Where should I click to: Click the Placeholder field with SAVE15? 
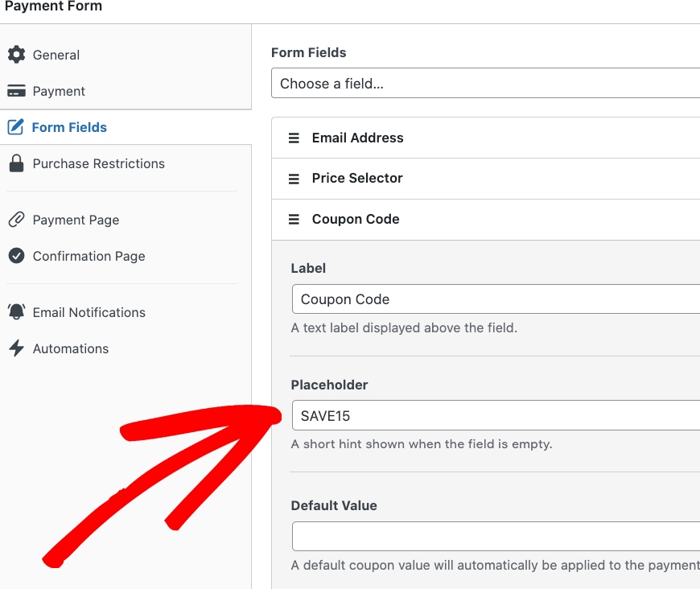(495, 416)
